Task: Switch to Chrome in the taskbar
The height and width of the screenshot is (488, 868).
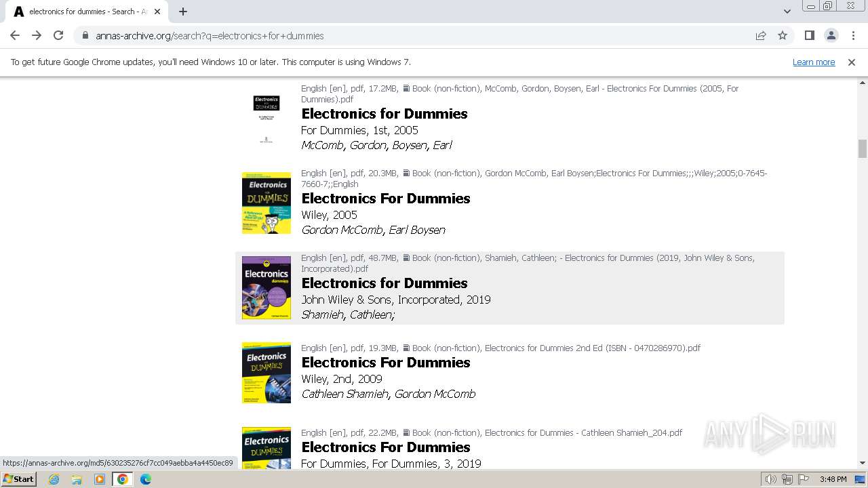Action: pos(122,479)
